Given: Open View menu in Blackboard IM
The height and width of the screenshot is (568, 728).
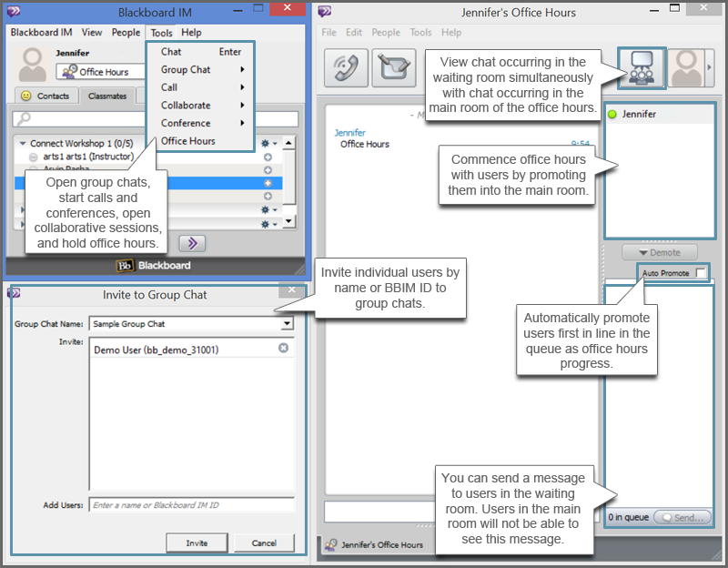Looking at the screenshot, I should tap(92, 33).
